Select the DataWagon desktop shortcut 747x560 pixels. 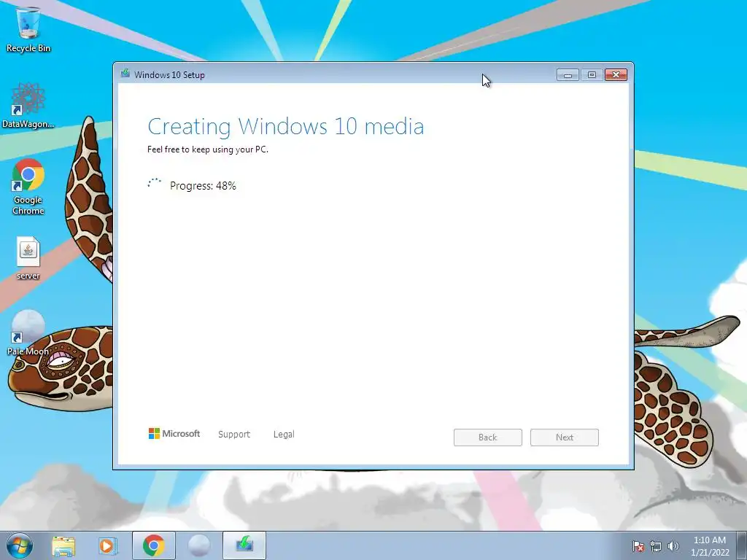pos(28,106)
